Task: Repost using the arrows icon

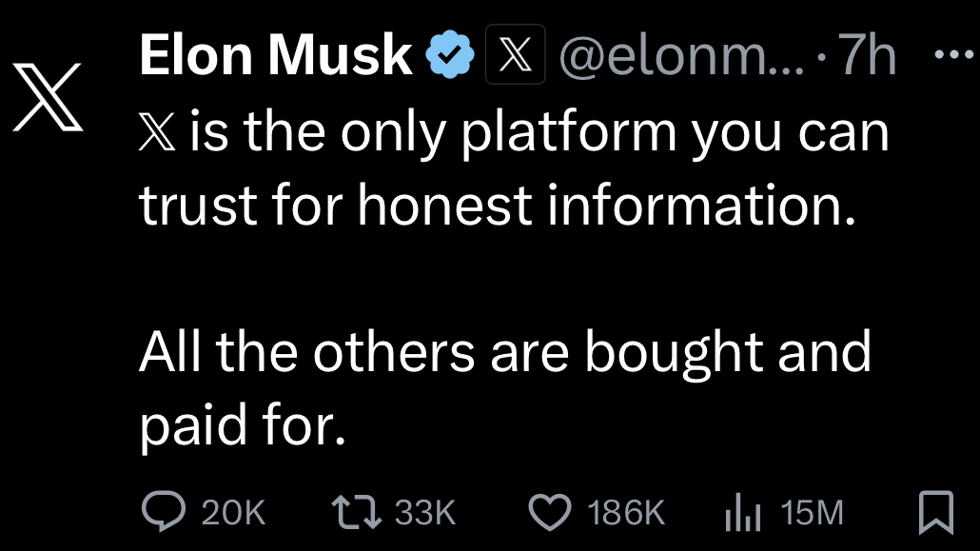Action: (x=356, y=512)
